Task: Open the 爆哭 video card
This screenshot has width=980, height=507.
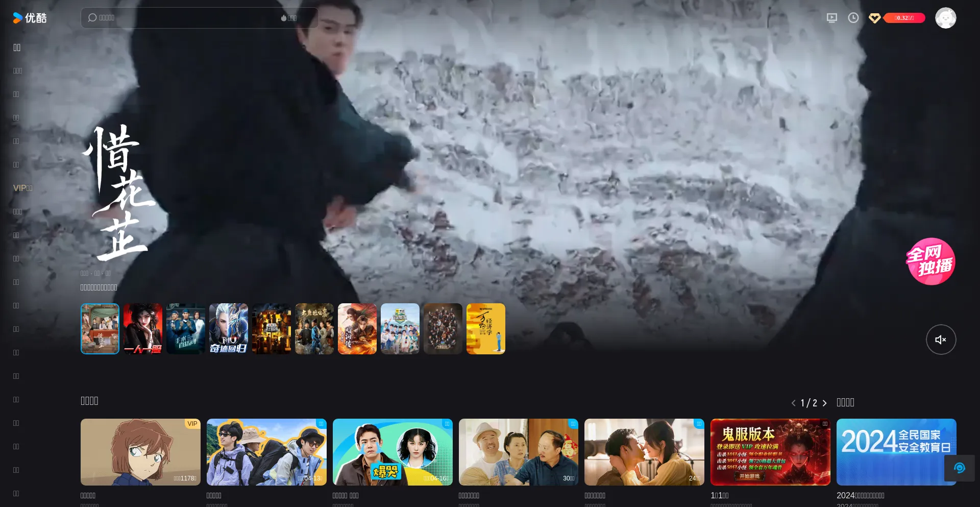Action: coord(393,452)
